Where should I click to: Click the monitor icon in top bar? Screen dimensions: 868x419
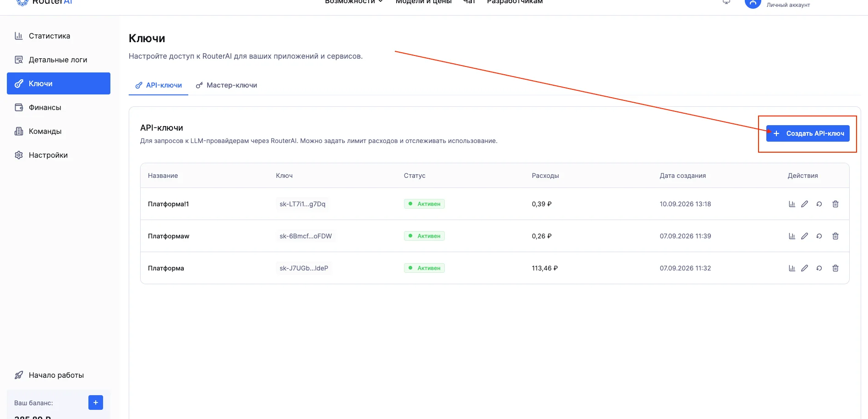(726, 2)
